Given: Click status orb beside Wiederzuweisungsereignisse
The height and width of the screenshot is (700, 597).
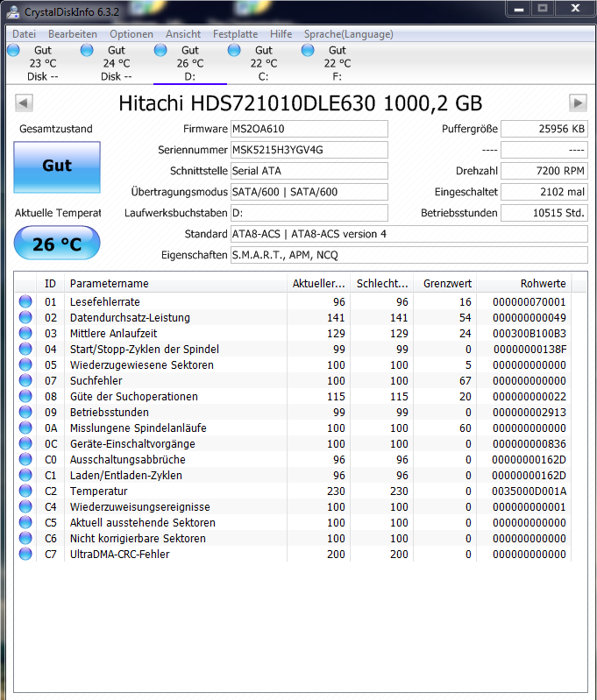Looking at the screenshot, I should tap(25, 506).
